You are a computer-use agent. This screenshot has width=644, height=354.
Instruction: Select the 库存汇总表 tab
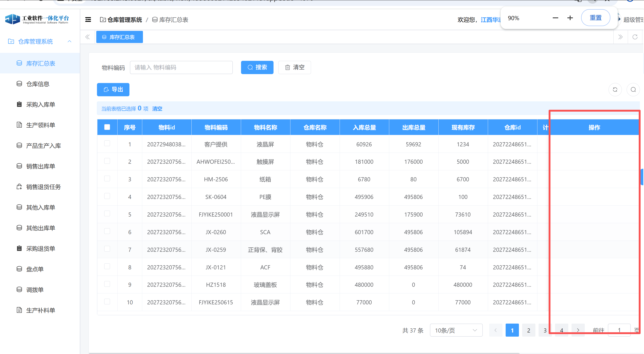coord(119,37)
